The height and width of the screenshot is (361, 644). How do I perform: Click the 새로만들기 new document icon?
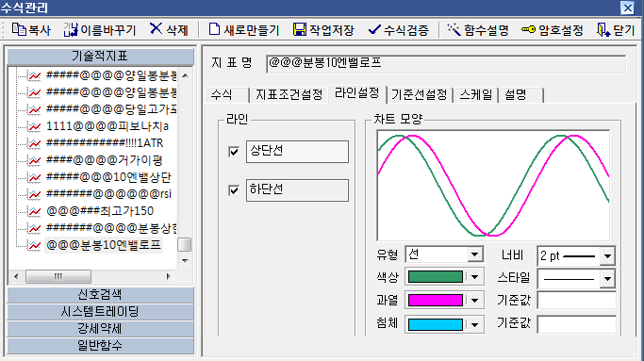pos(214,29)
